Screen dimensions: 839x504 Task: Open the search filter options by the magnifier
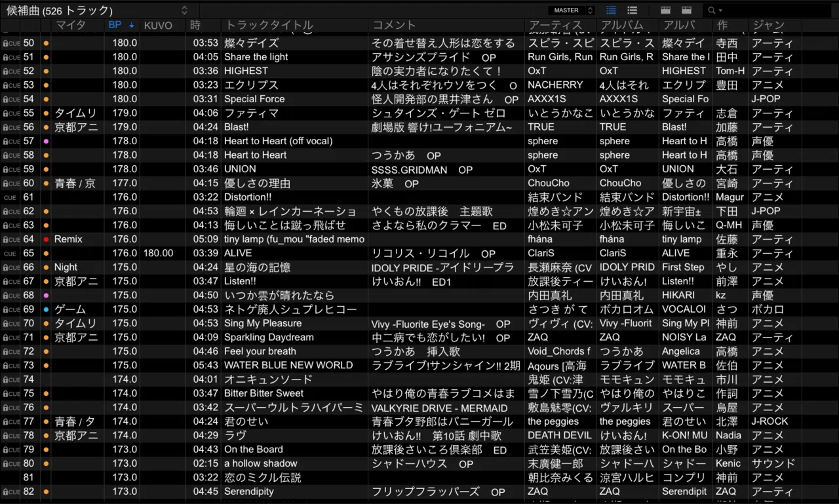pyautogui.click(x=714, y=10)
